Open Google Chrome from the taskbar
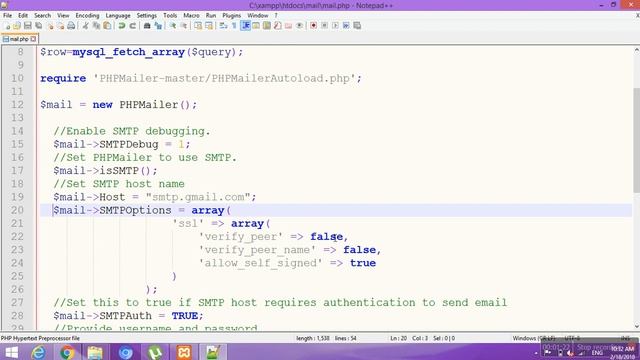Image resolution: width=640 pixels, height=360 pixels. coord(67,352)
